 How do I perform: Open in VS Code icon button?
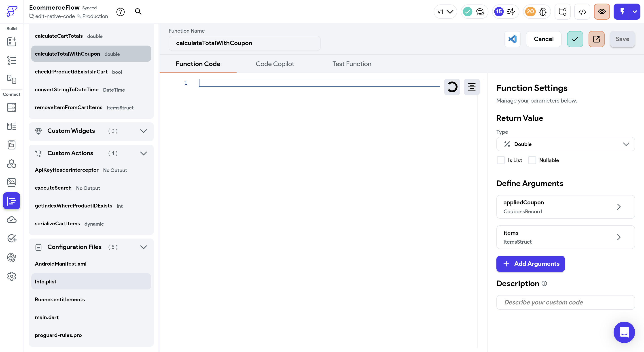[513, 39]
